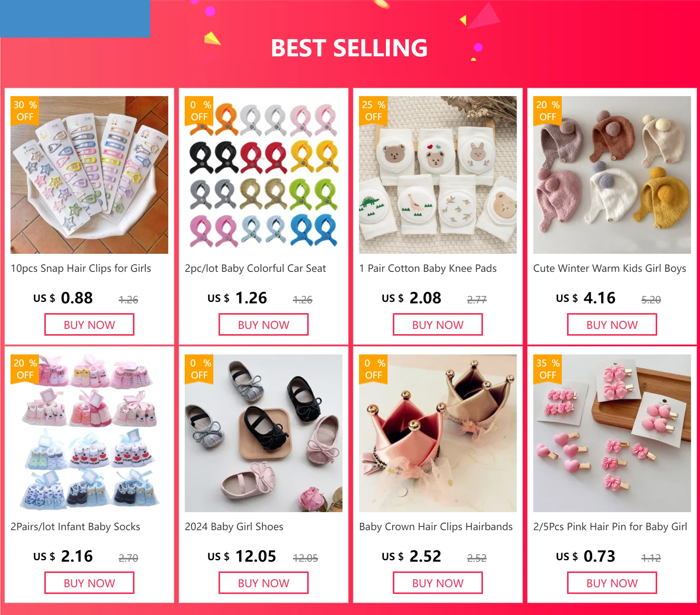The height and width of the screenshot is (615, 700).
Task: Open the winter kids hats product photo
Action: pyautogui.click(x=612, y=175)
